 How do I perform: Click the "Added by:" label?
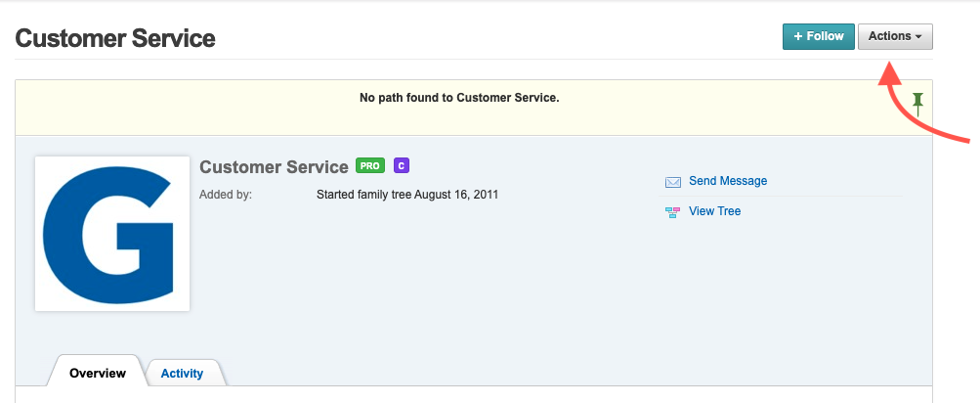point(226,195)
